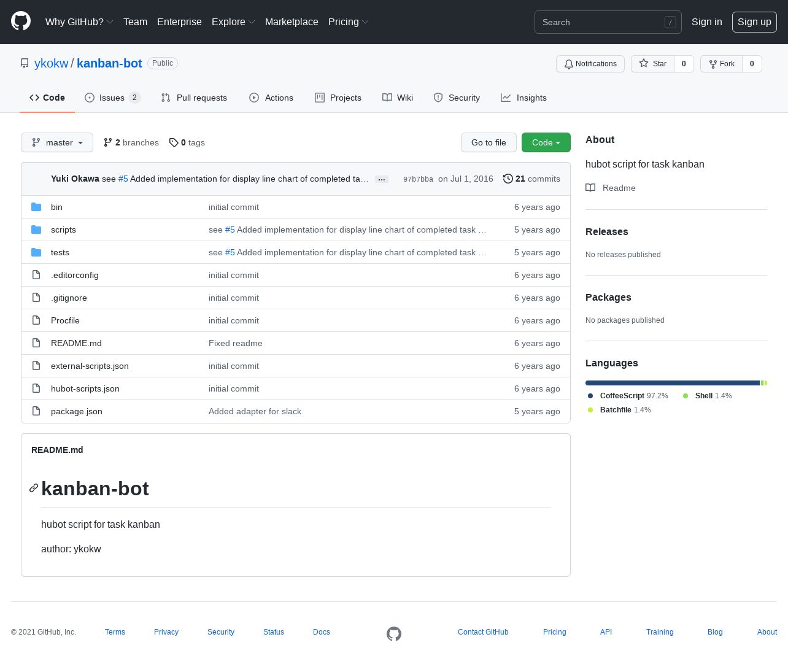788x672 pixels.
Task: Click the commit history clock icon
Action: click(x=508, y=179)
